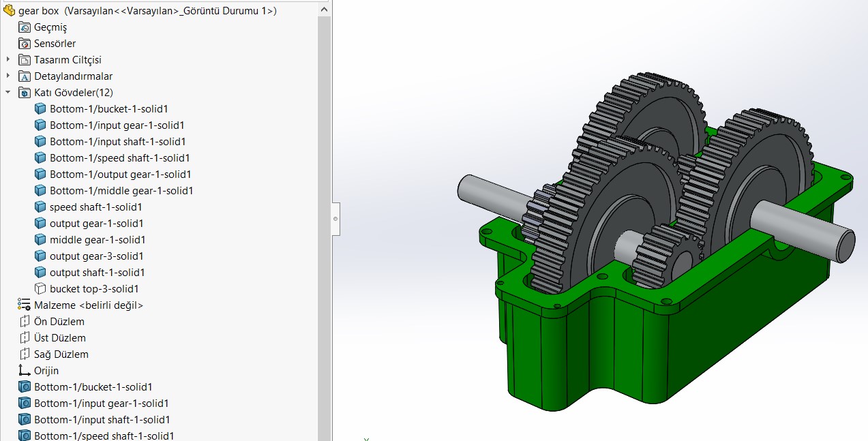Click the body icon next to output gear-1-solid1
Image resolution: width=868 pixels, height=441 pixels.
click(40, 224)
